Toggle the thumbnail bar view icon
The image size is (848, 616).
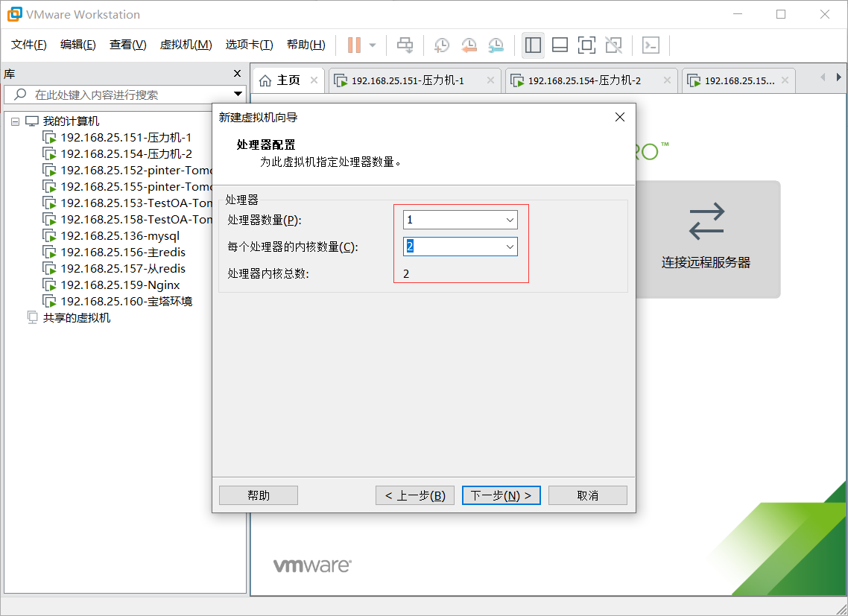coord(560,45)
